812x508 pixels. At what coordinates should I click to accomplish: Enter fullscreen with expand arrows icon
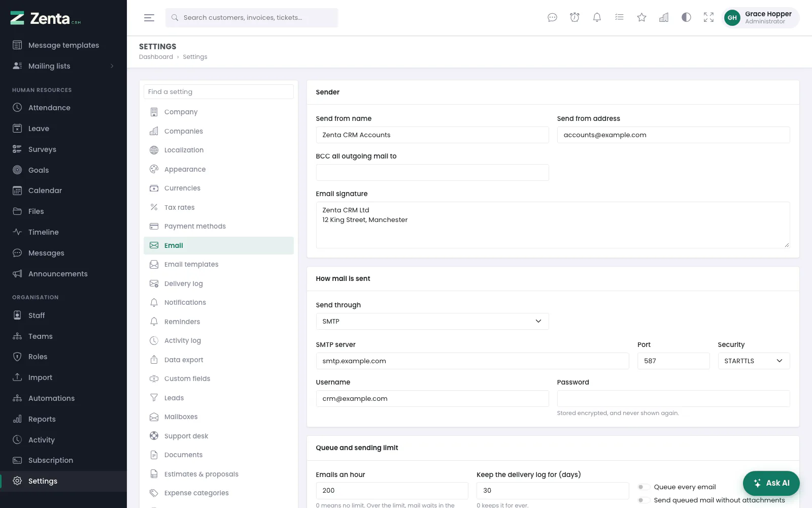point(708,18)
